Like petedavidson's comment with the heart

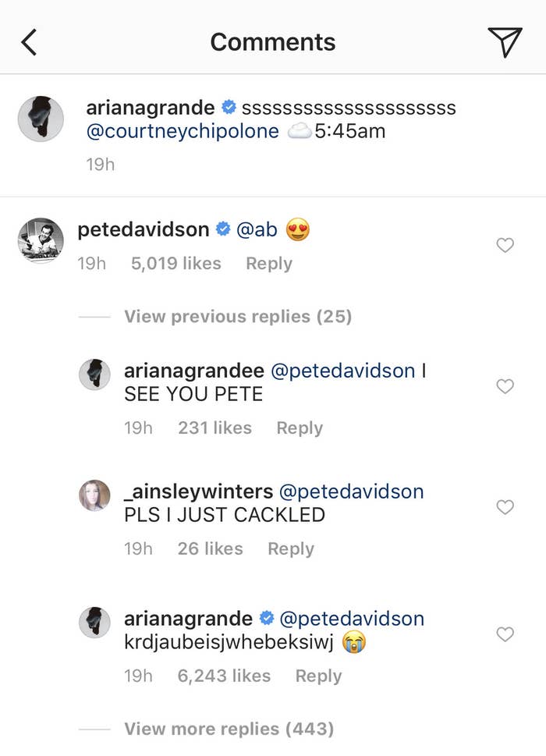coord(505,245)
